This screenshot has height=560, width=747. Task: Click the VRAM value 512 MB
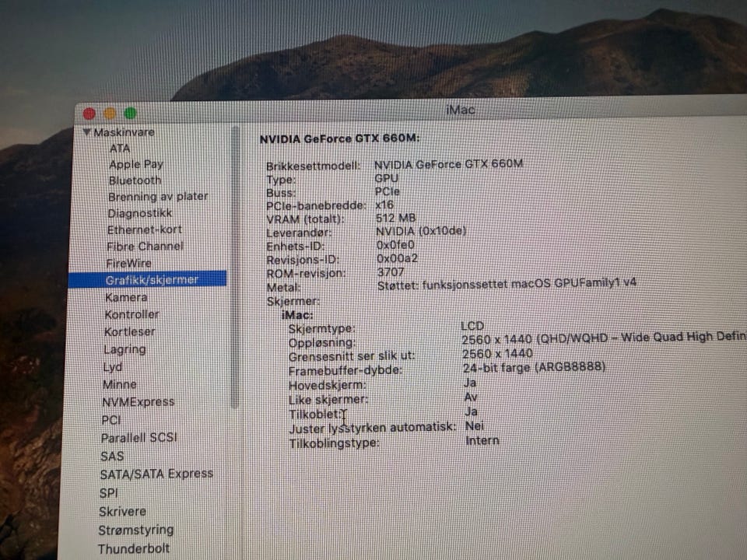[395, 218]
